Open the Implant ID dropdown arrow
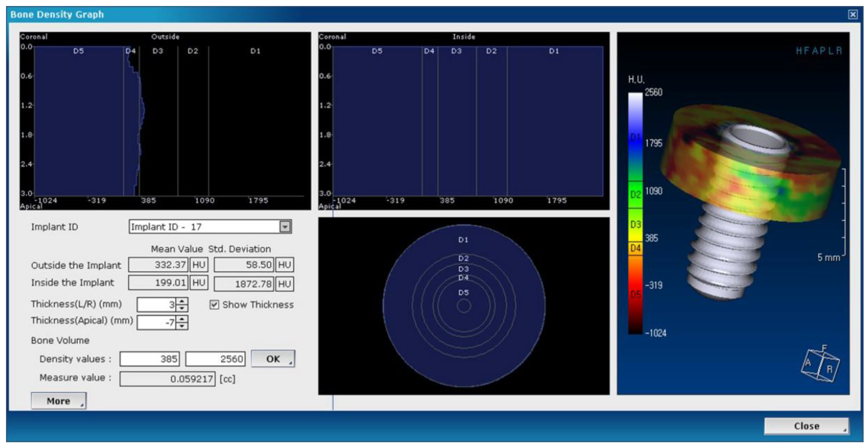Screen dimensions: 868x448 coord(285,227)
